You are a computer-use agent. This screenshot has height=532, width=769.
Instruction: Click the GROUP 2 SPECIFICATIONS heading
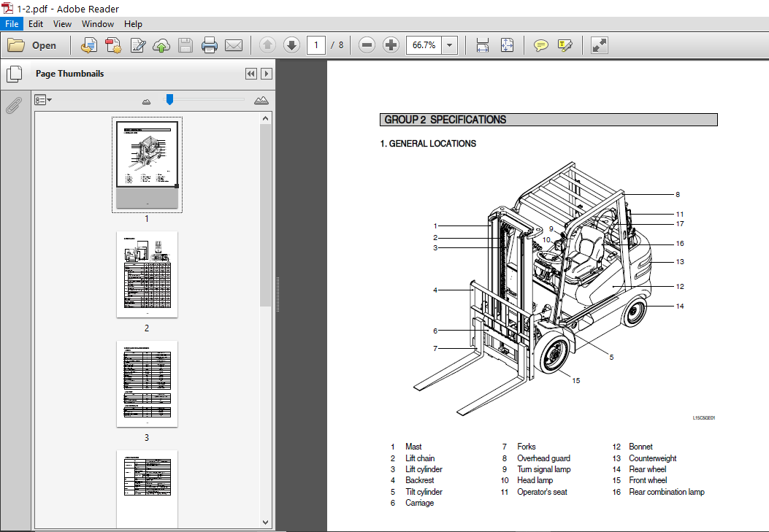(445, 120)
